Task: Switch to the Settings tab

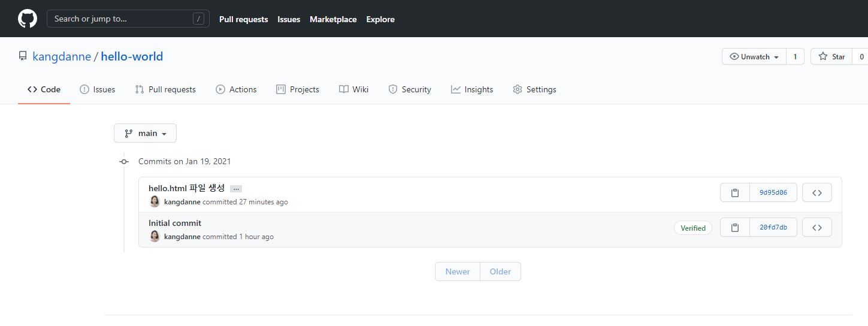Action: coord(534,89)
